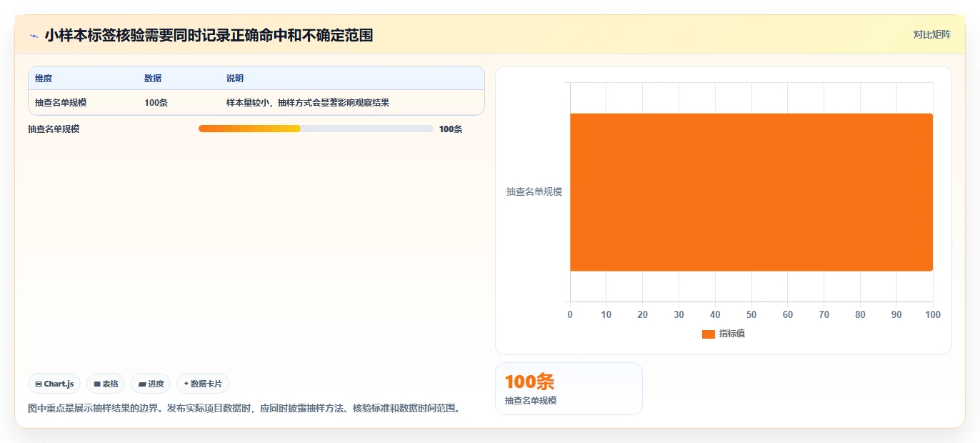Click the orange progress bar for 抽查名单规模
This screenshot has height=443, width=980.
[x=249, y=129]
